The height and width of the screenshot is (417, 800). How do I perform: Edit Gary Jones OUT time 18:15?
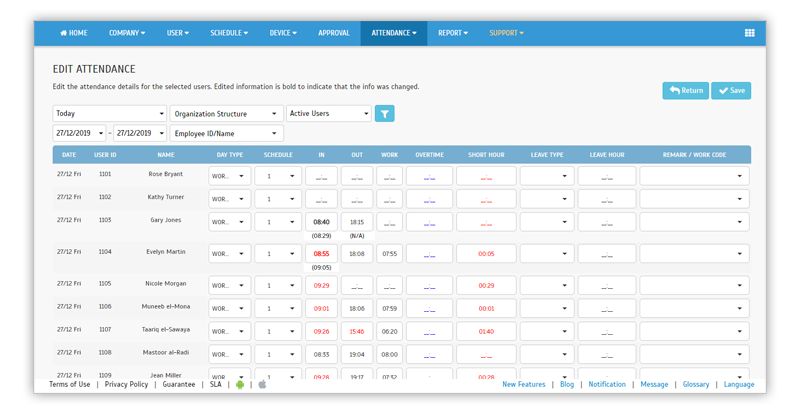pyautogui.click(x=357, y=222)
